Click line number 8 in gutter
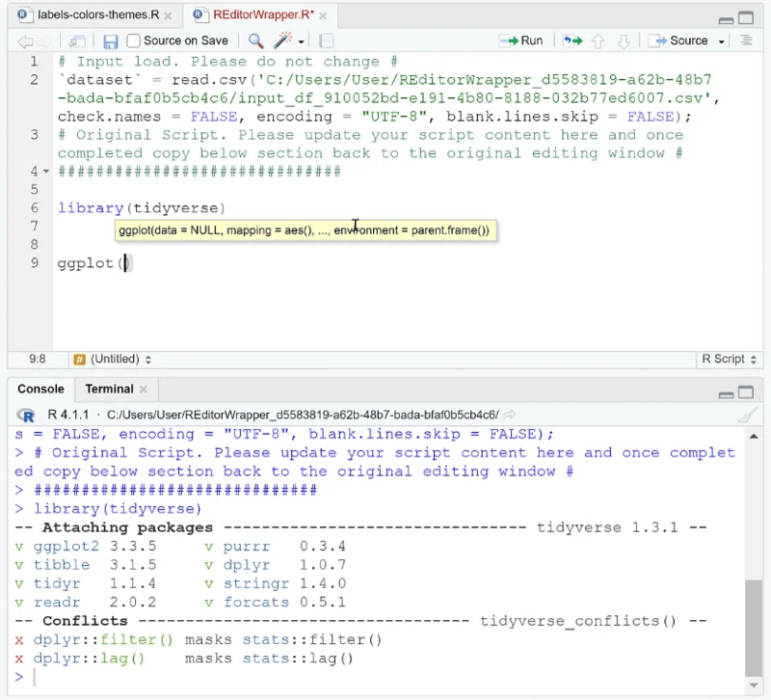This screenshot has width=771, height=700. point(34,245)
